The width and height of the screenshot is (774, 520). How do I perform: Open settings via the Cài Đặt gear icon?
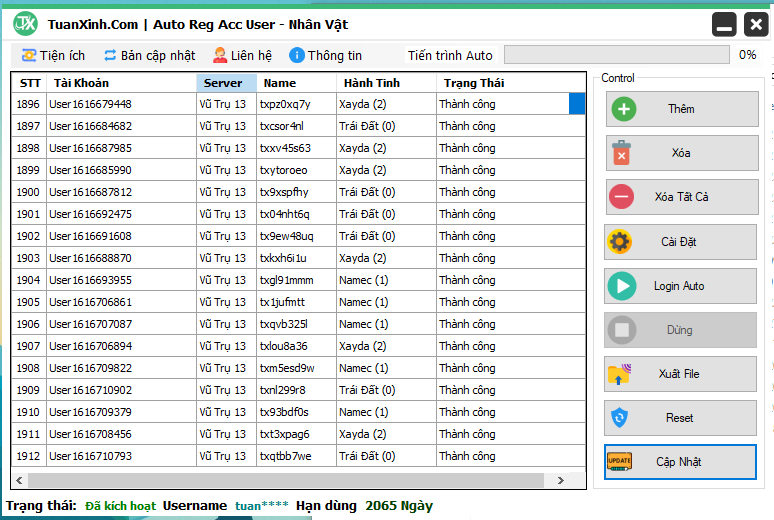[x=621, y=241]
